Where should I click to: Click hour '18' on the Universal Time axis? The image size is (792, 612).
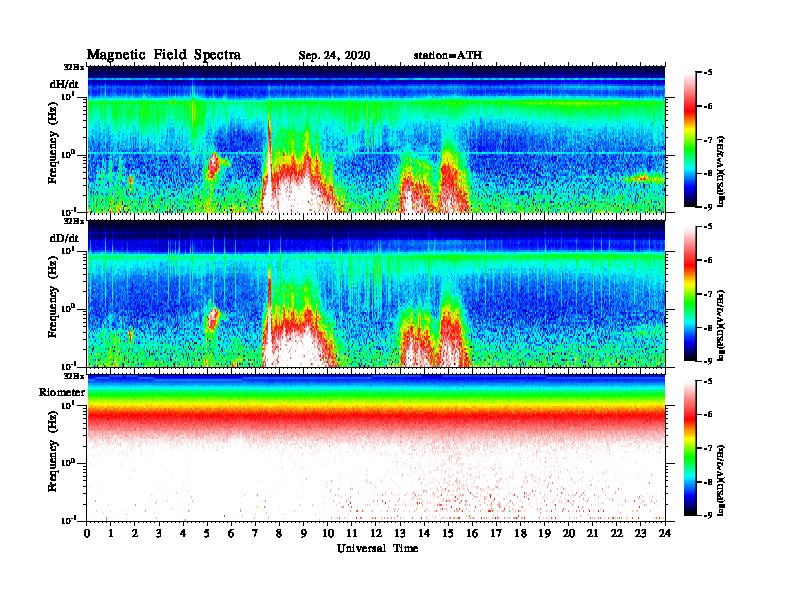pyautogui.click(x=520, y=534)
